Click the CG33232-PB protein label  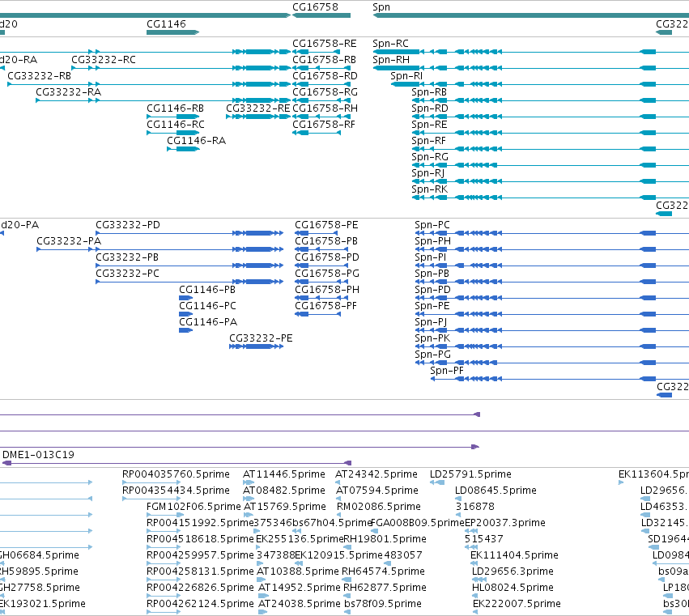tap(127, 257)
